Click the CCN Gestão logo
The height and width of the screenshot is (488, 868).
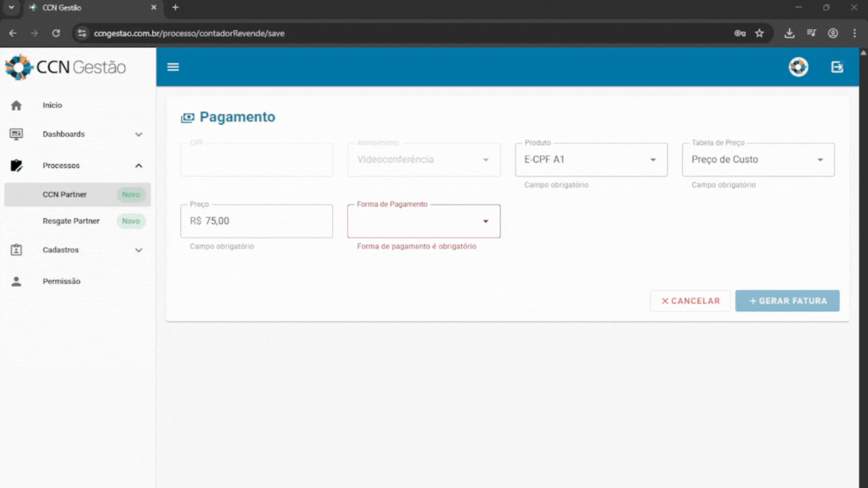[x=66, y=66]
